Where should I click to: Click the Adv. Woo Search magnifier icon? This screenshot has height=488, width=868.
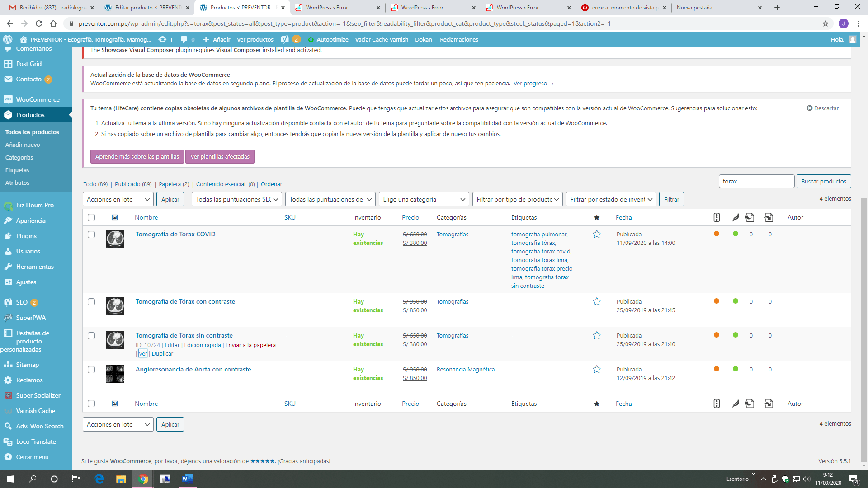click(x=8, y=426)
